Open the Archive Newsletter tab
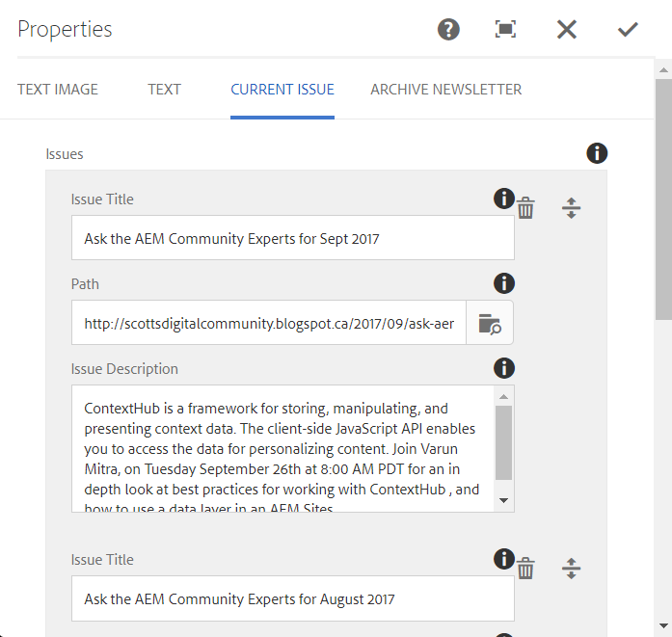Viewport: 672px width, 637px height. (x=446, y=90)
